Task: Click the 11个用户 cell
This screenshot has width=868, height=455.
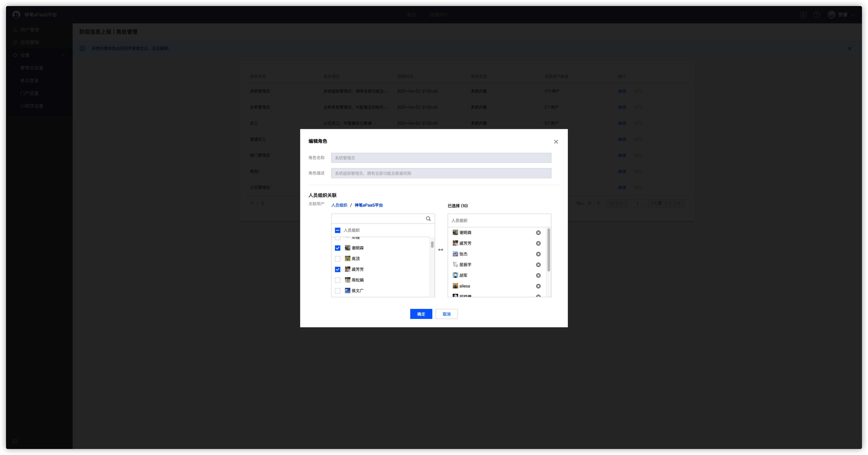Action: [552, 91]
